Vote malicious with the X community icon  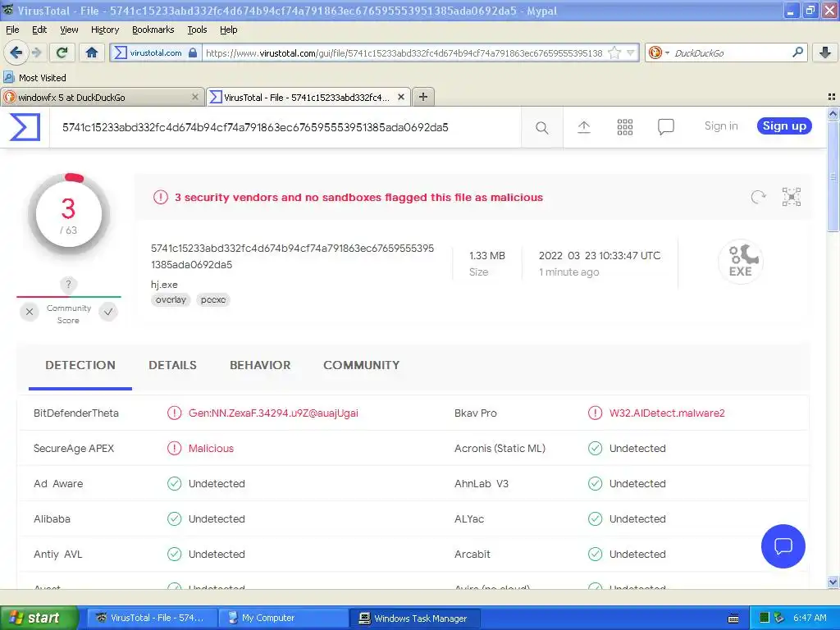(x=30, y=311)
